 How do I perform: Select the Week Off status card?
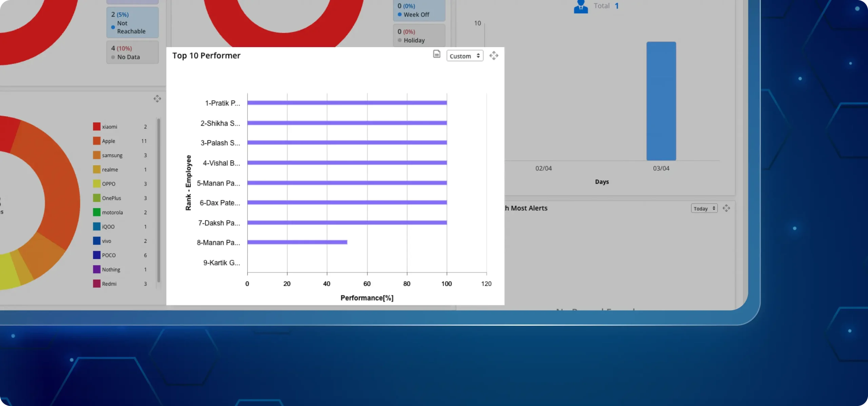[419, 11]
